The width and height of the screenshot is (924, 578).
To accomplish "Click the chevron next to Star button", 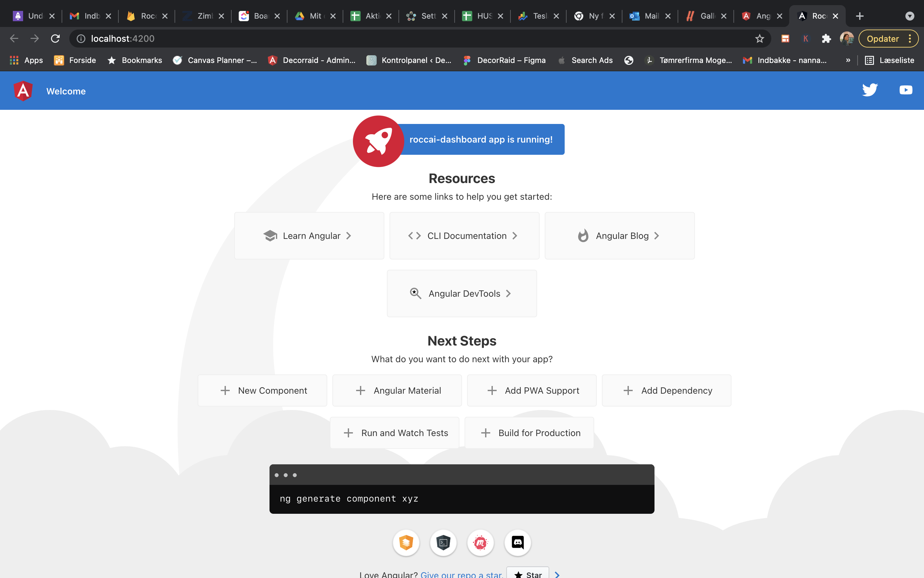I will pos(557,574).
